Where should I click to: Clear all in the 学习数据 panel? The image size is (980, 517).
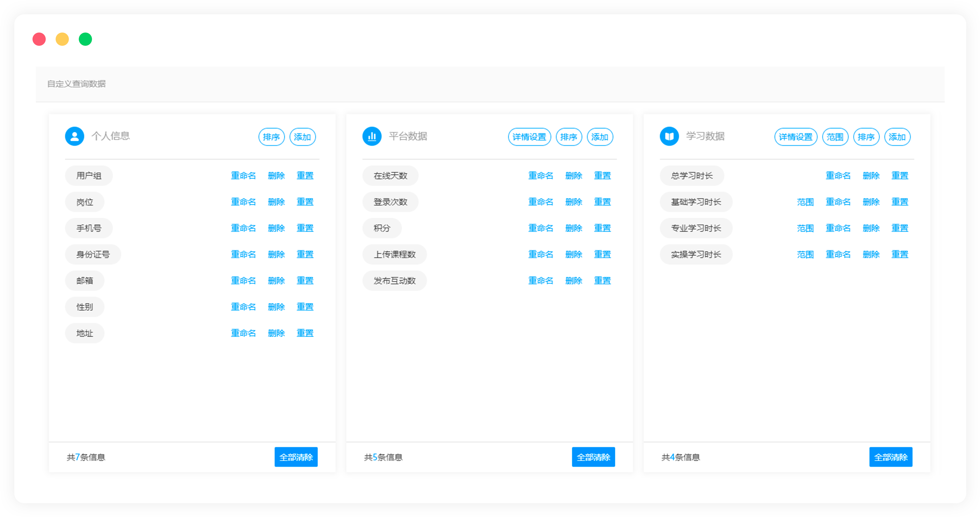point(890,457)
